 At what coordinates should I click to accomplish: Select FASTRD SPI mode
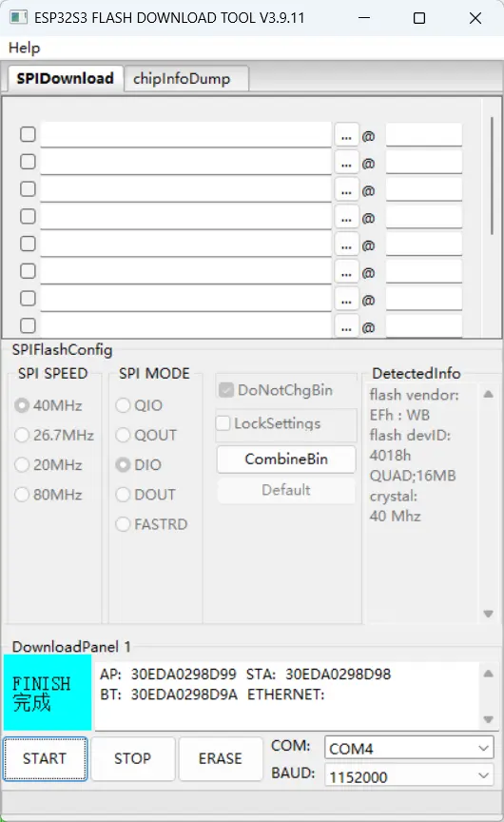click(x=151, y=524)
